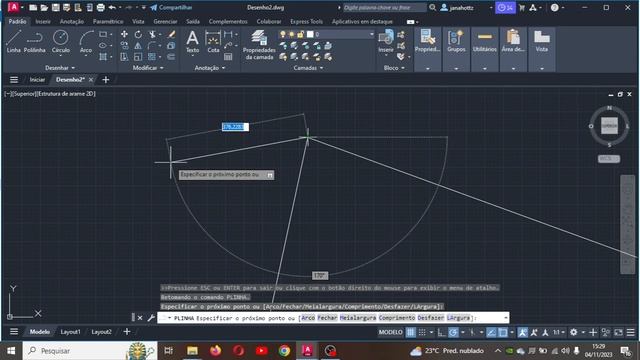Click the Plot/print icon in quick access toolbar
640x360 pixels.
tap(100, 7)
